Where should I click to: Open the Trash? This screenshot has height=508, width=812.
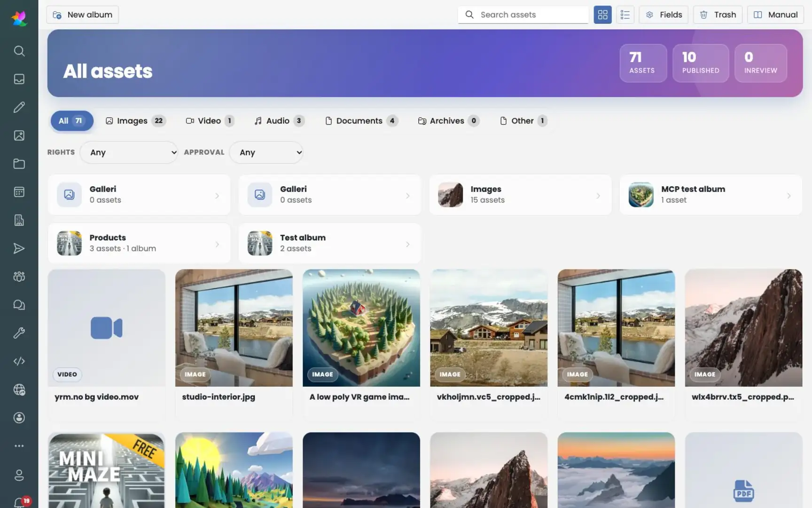pos(718,15)
